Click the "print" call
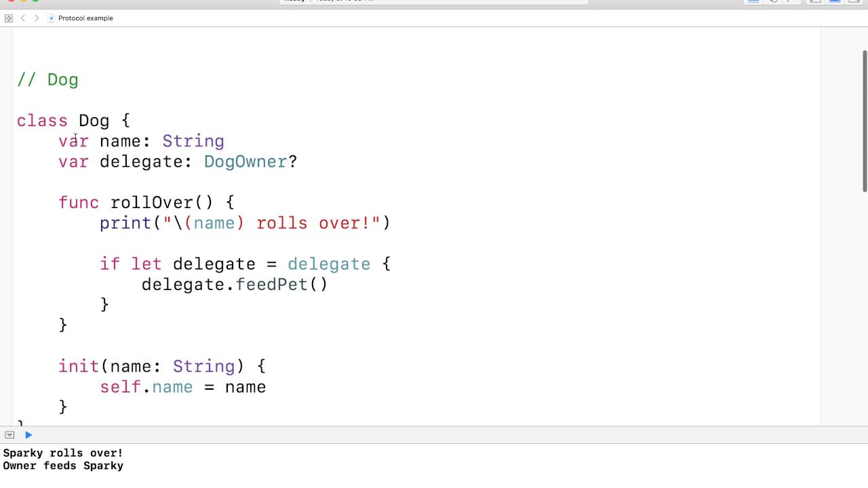The width and height of the screenshot is (868, 488). (125, 223)
